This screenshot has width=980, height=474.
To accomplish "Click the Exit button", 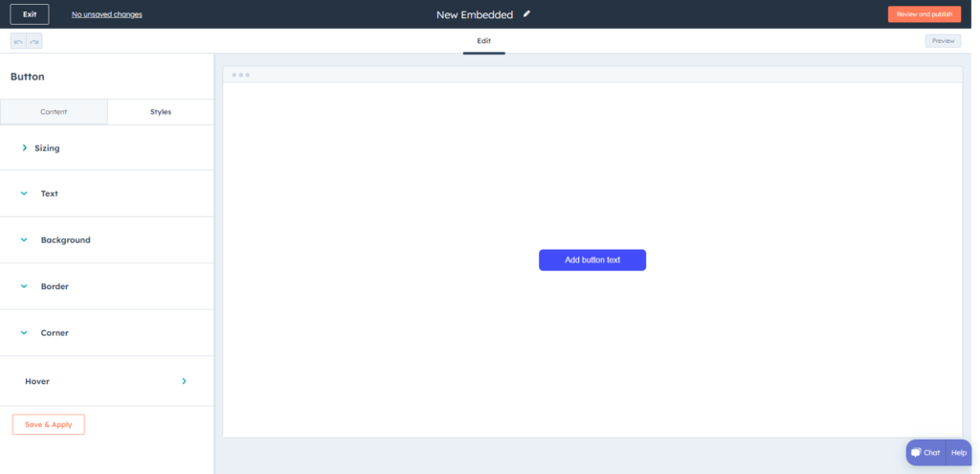I will [x=30, y=14].
